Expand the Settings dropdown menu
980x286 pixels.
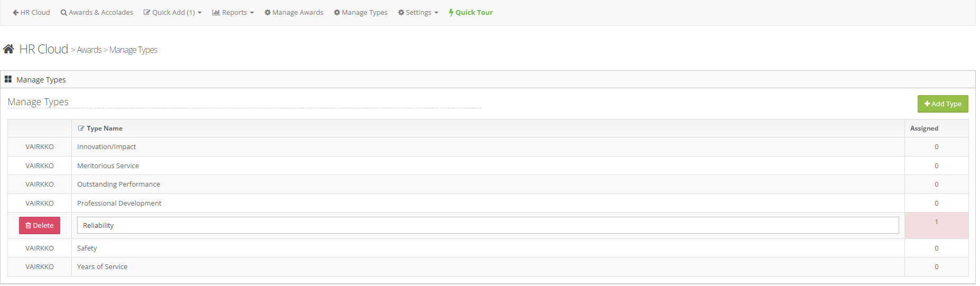pyautogui.click(x=418, y=12)
